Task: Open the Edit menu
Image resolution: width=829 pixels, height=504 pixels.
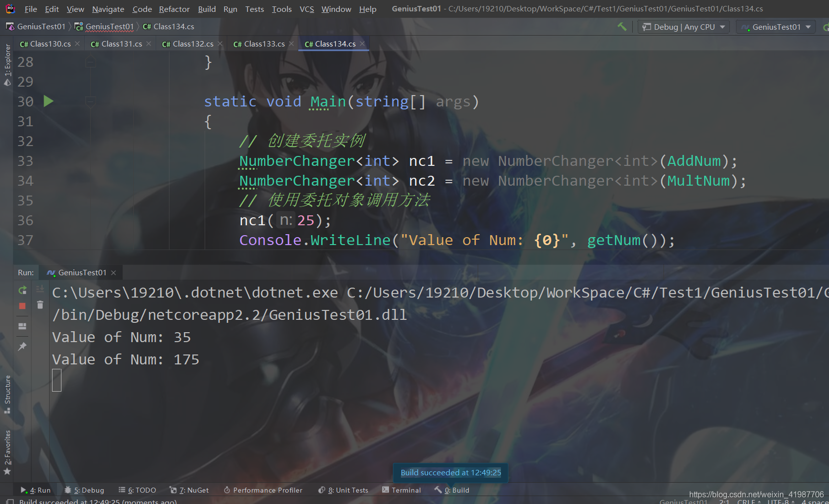Action: click(x=52, y=9)
